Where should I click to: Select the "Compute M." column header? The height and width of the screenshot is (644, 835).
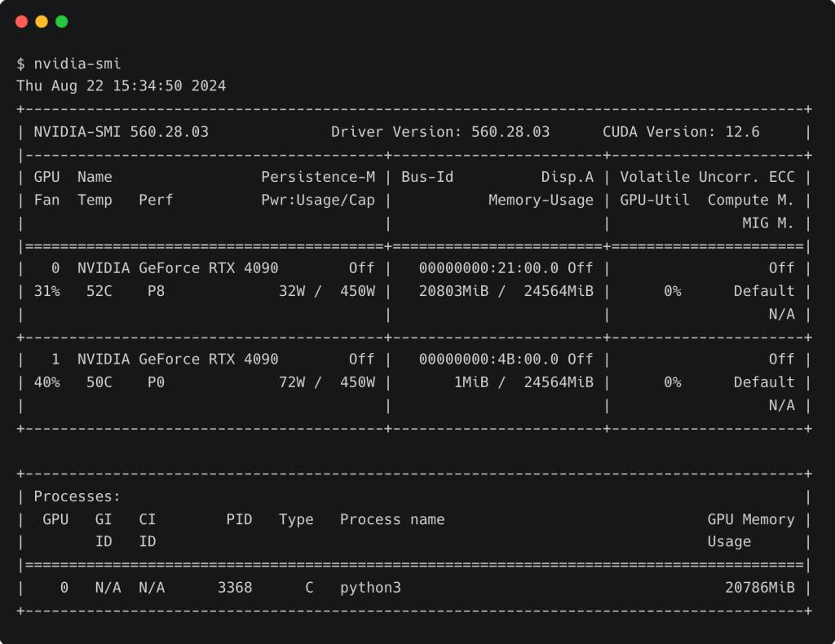(751, 200)
